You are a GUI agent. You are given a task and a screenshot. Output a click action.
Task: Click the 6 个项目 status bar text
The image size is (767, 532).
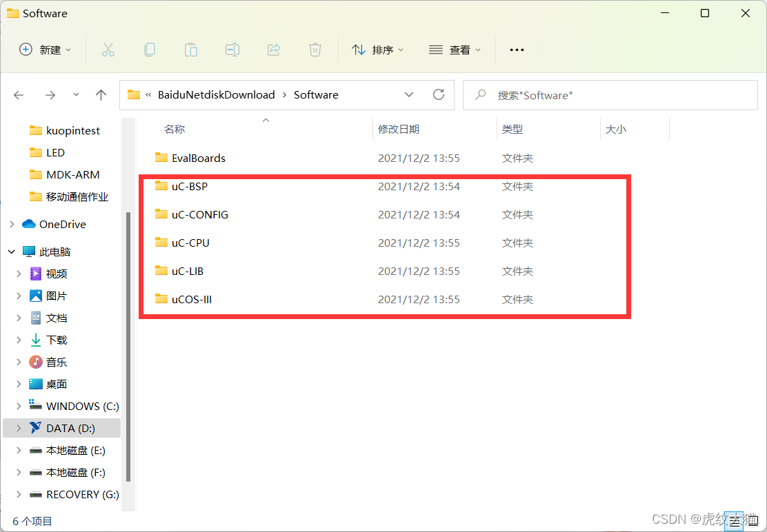32,521
